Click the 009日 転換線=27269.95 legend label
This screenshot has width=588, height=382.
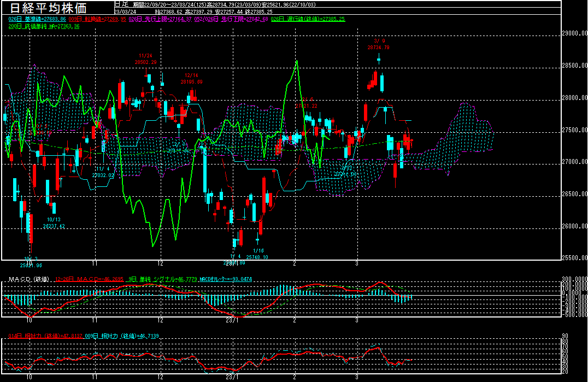(97, 19)
